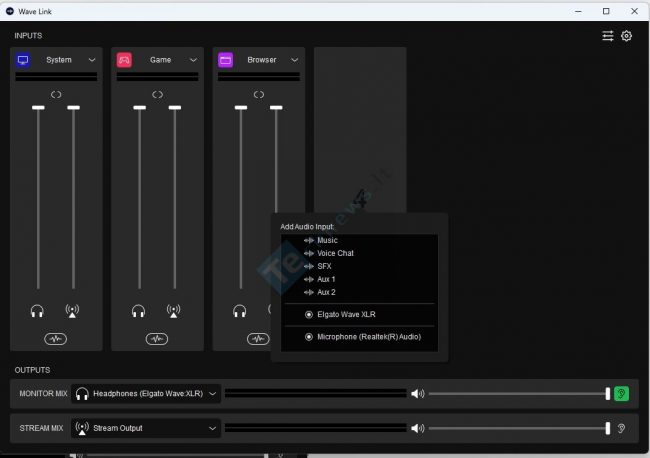Screen dimensions: 650x458
Task: Open the gear settings icon
Action: (626, 36)
